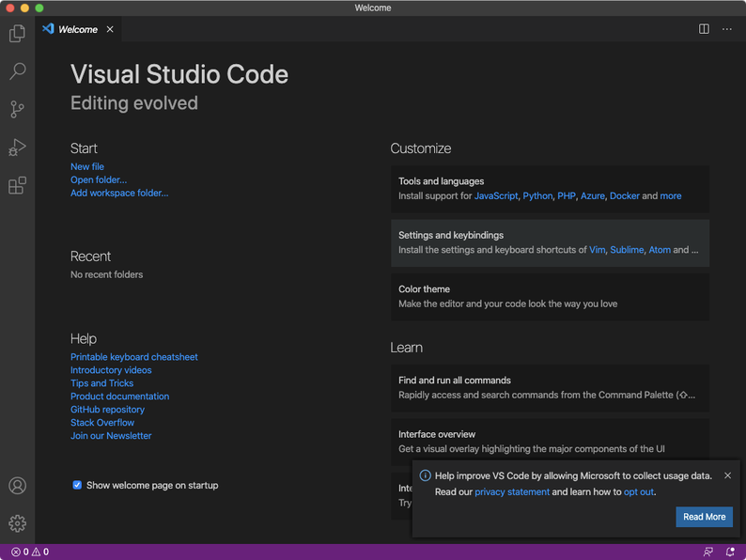Show errors and warnings in status bar
Viewport: 746px width, 560px height.
(x=29, y=552)
